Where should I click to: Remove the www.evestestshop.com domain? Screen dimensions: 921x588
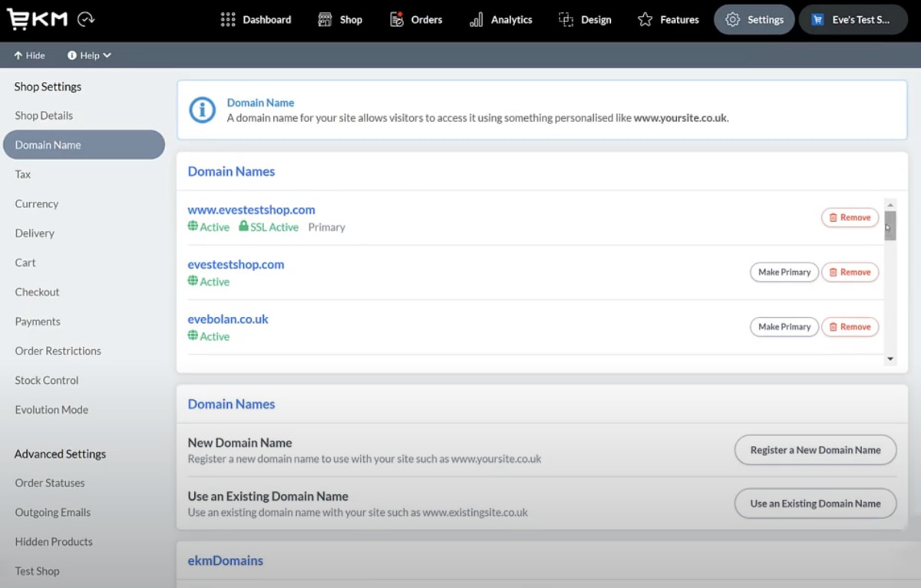point(850,217)
